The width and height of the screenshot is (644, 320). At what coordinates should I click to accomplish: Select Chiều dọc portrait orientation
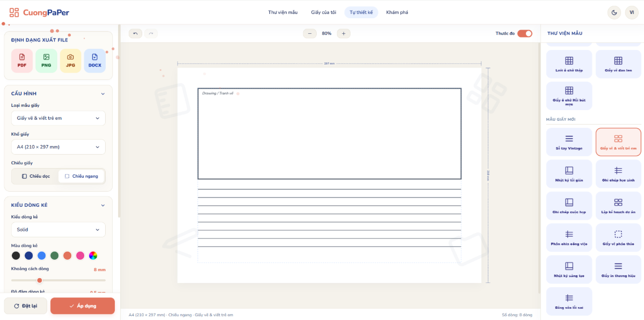(x=35, y=176)
